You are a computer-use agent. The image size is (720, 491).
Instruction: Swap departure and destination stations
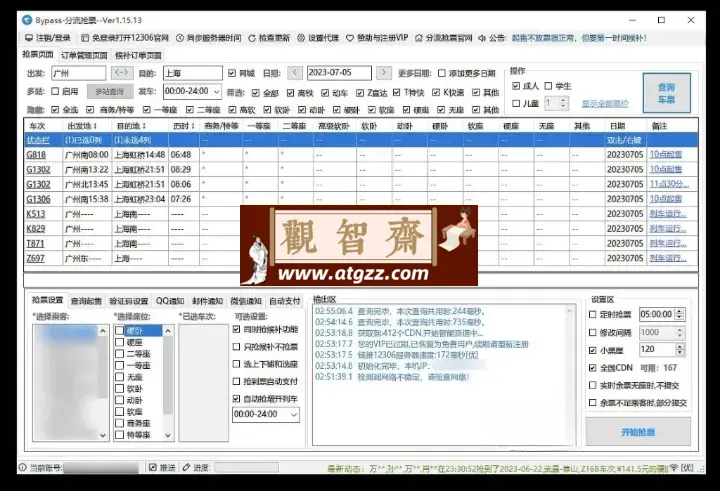(x=121, y=73)
